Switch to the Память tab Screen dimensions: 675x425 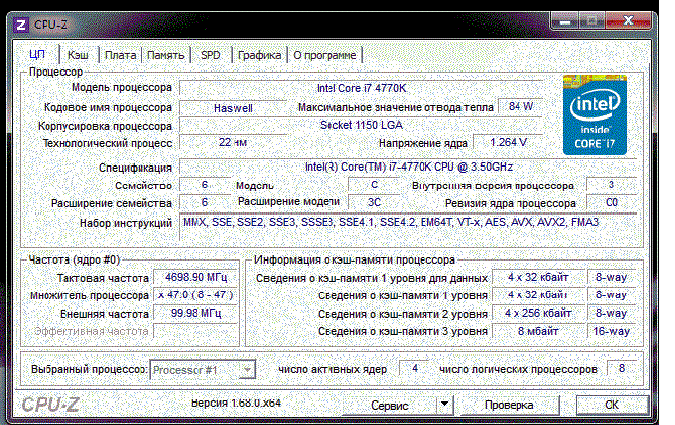166,55
